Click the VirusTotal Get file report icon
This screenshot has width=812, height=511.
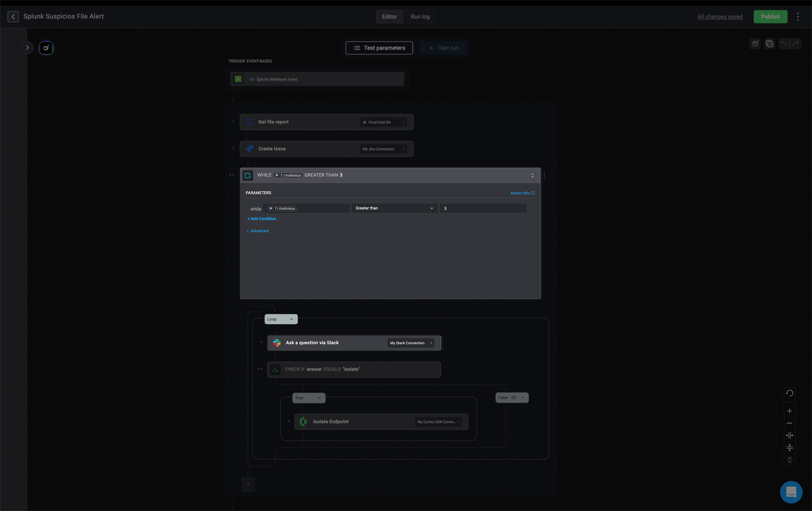pos(250,122)
